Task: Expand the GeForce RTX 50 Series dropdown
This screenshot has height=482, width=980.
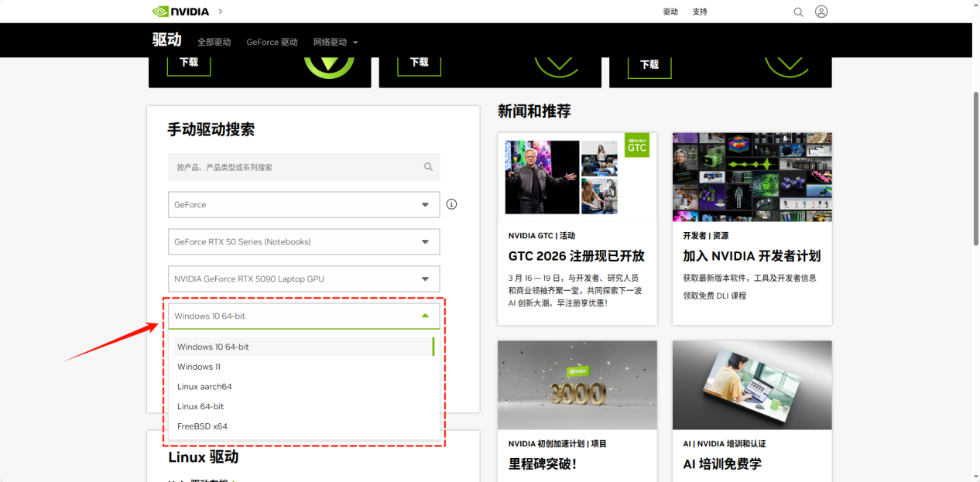Action: [x=303, y=242]
